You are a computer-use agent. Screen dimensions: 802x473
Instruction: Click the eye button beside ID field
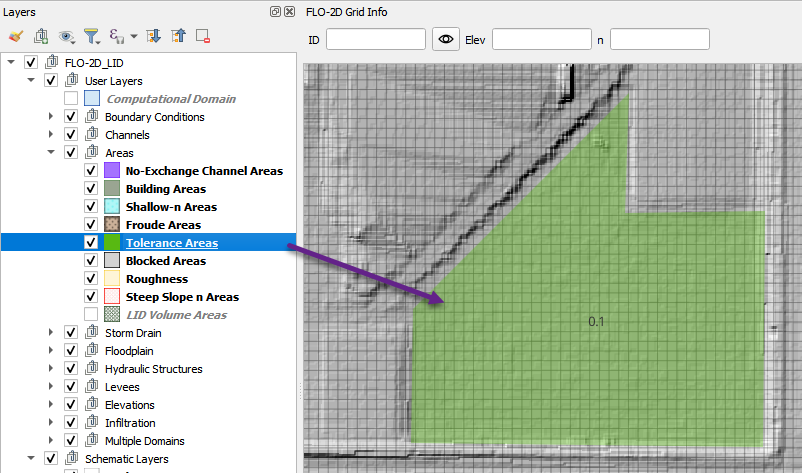[445, 39]
